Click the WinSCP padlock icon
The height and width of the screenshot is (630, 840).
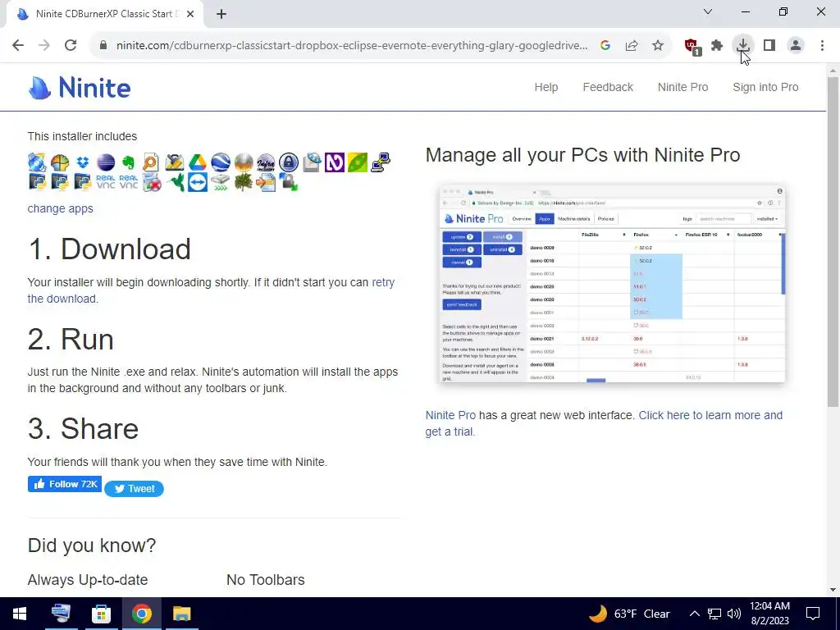pyautogui.click(x=288, y=182)
